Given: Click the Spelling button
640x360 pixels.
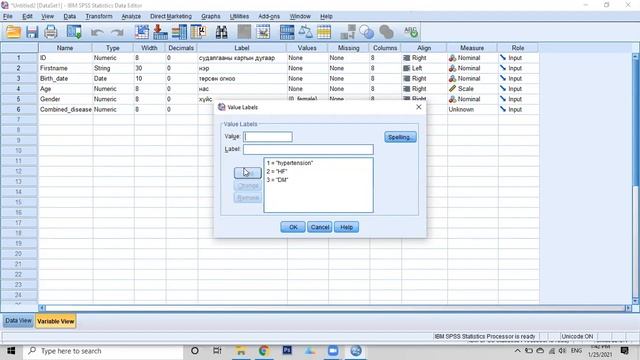Looking at the screenshot, I should click(x=400, y=137).
